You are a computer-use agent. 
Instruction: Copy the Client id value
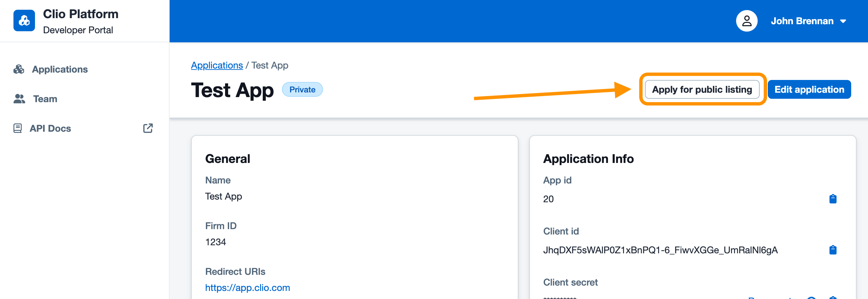[x=833, y=250]
